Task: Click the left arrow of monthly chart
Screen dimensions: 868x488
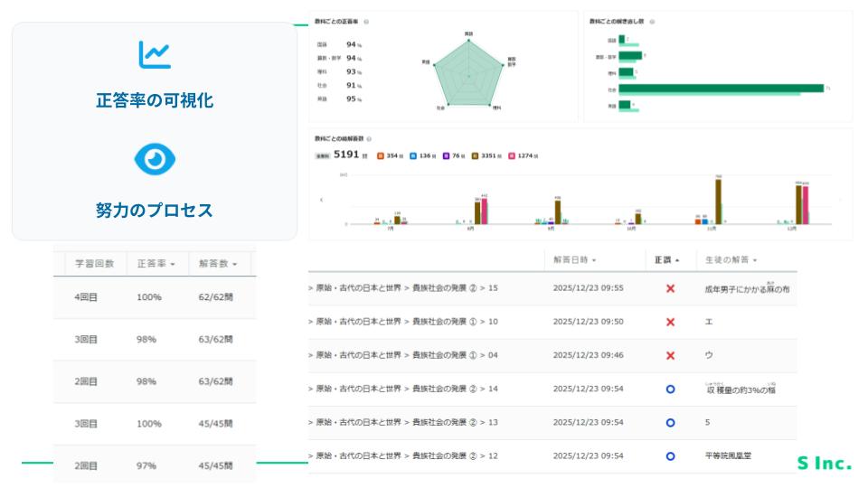Action: pos(321,200)
